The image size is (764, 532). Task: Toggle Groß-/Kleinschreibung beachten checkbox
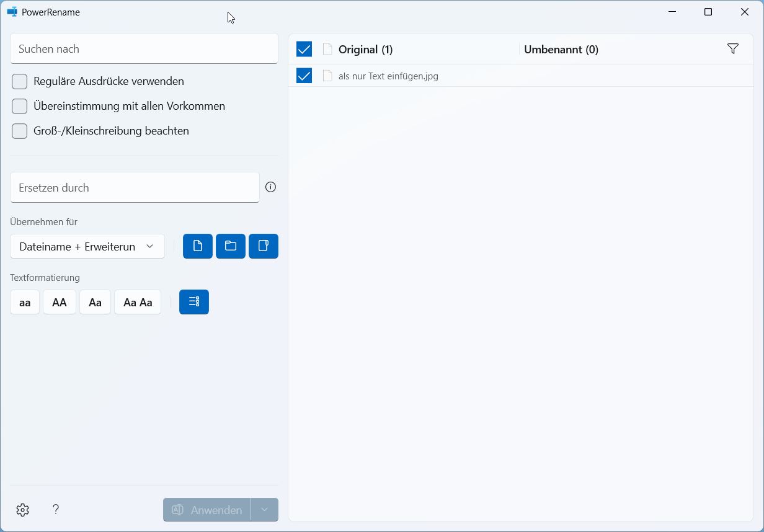[20, 131]
